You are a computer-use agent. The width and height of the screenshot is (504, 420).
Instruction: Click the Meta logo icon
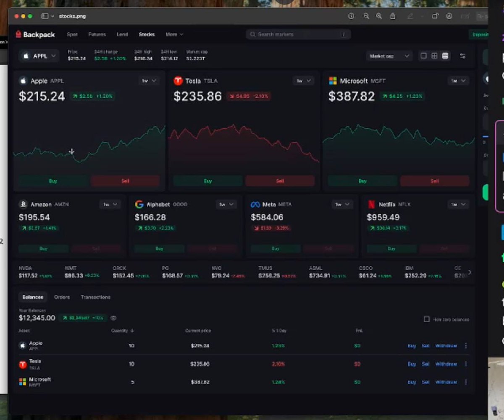(255, 204)
